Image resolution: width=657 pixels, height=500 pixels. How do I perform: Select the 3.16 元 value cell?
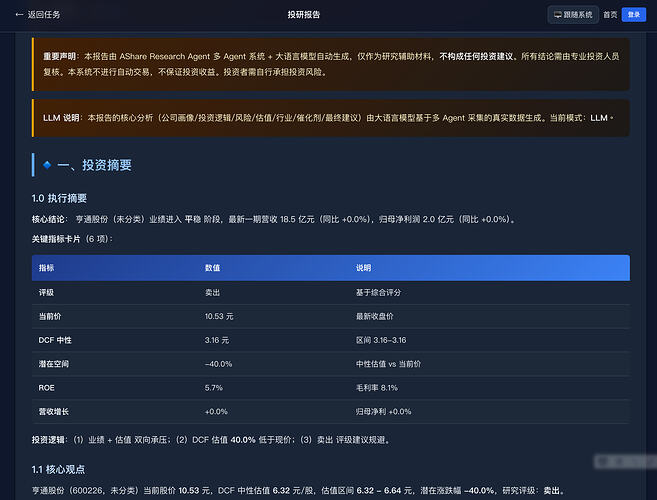(217, 340)
